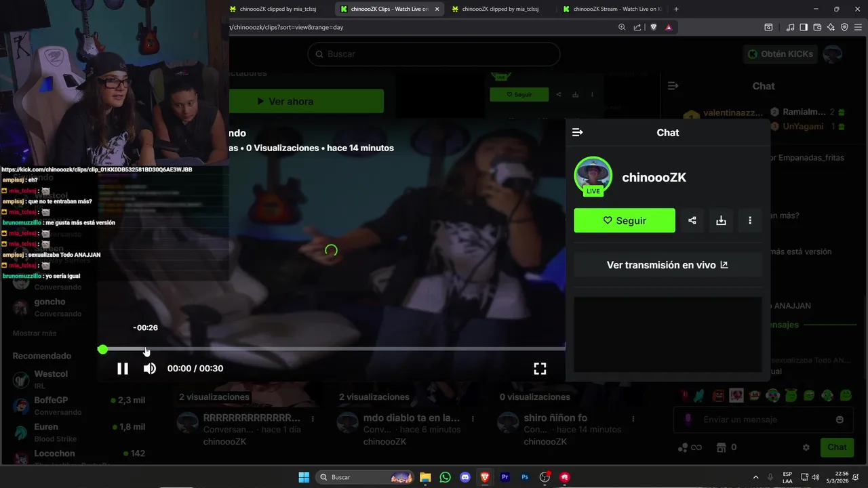Open Euren recommended channel

click(80, 432)
